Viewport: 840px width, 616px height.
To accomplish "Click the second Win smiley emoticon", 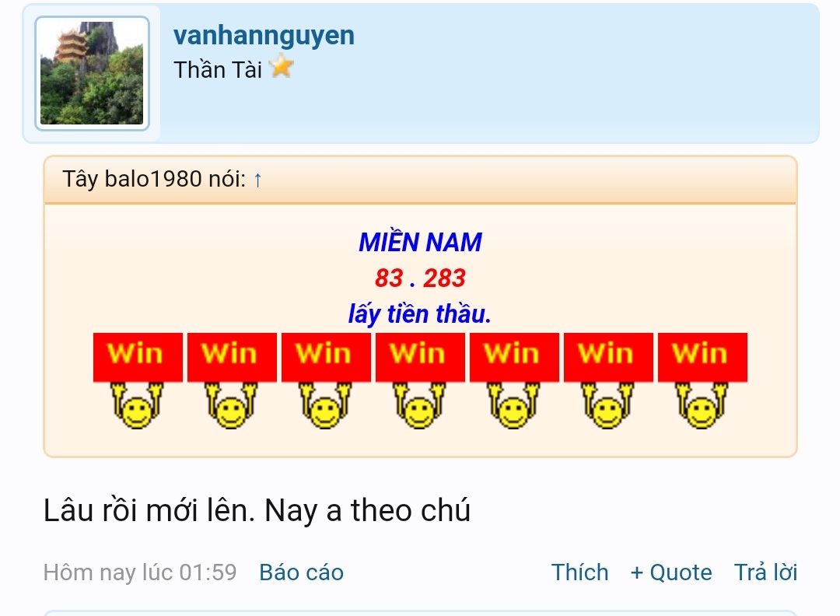I will pos(232,381).
